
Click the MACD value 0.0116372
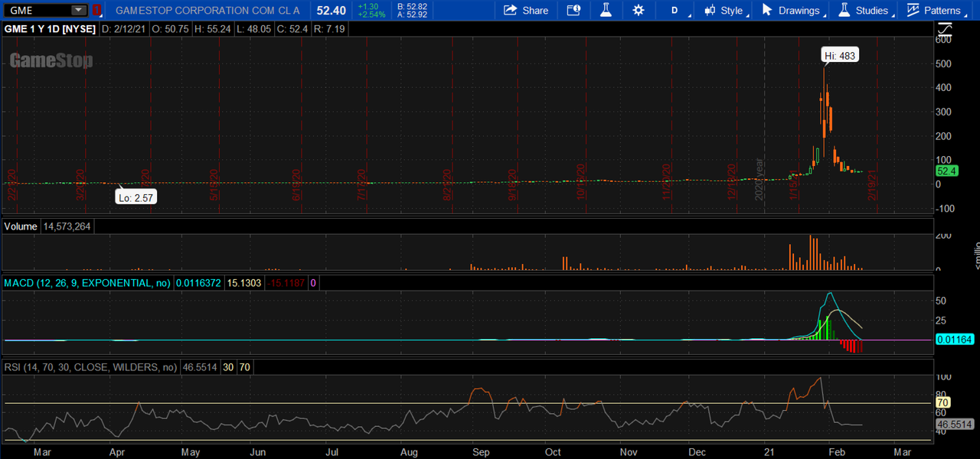199,283
